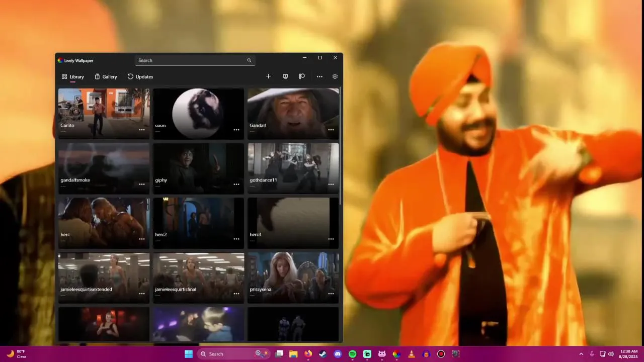Image resolution: width=644 pixels, height=362 pixels.
Task: Open the display control panel monitor icon
Action: tap(285, 76)
